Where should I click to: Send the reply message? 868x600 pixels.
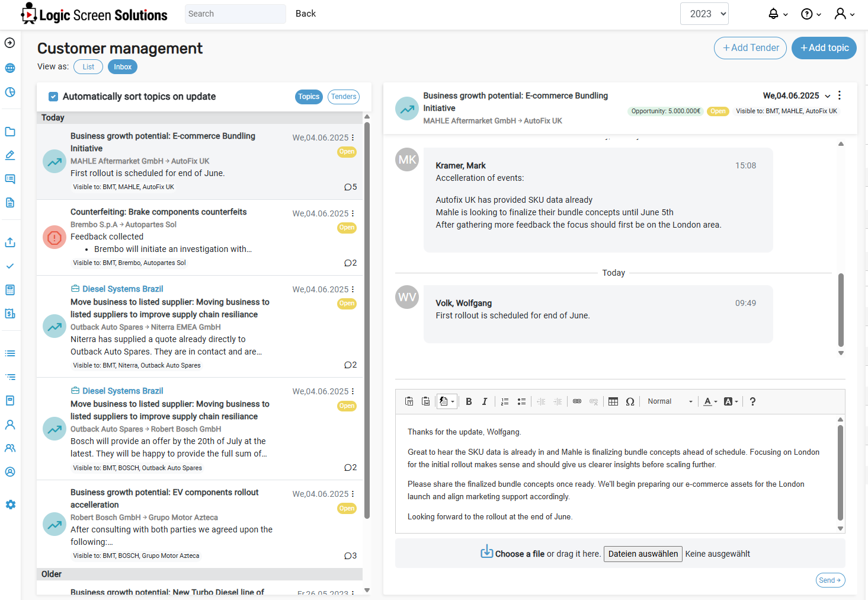[x=830, y=580]
